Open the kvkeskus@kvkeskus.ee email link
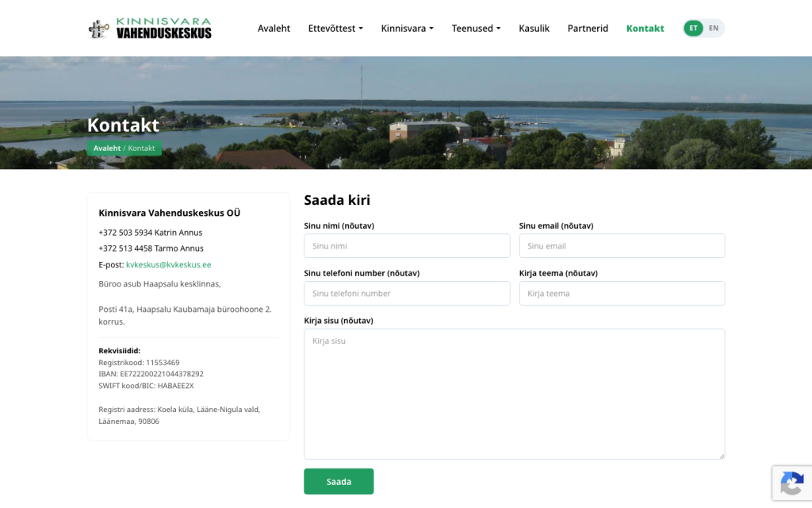The width and height of the screenshot is (812, 508). 168,264
